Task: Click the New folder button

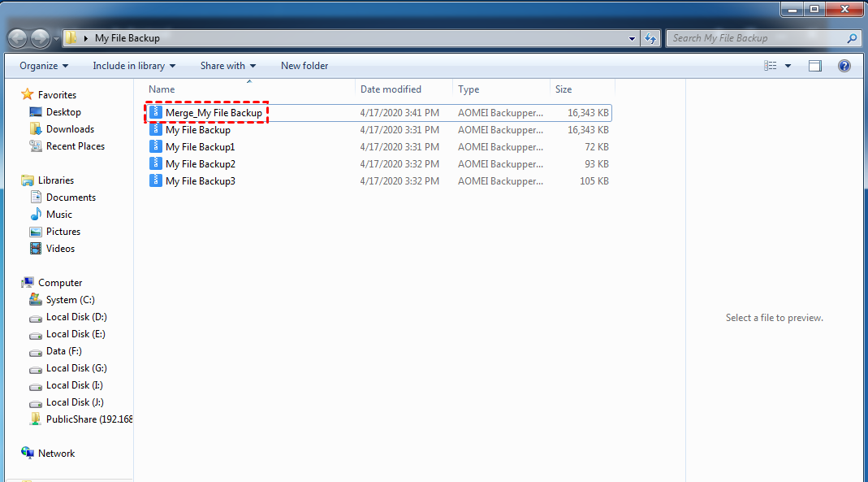Action: click(x=304, y=66)
